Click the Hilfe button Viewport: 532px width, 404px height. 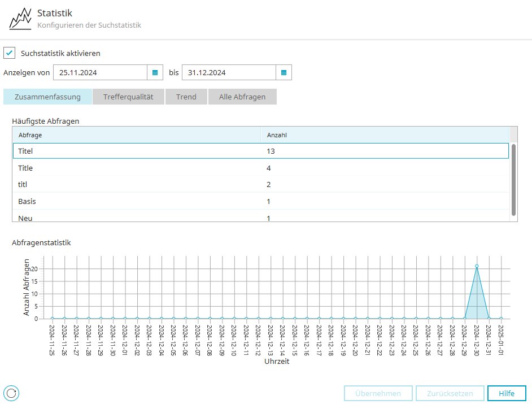point(507,393)
